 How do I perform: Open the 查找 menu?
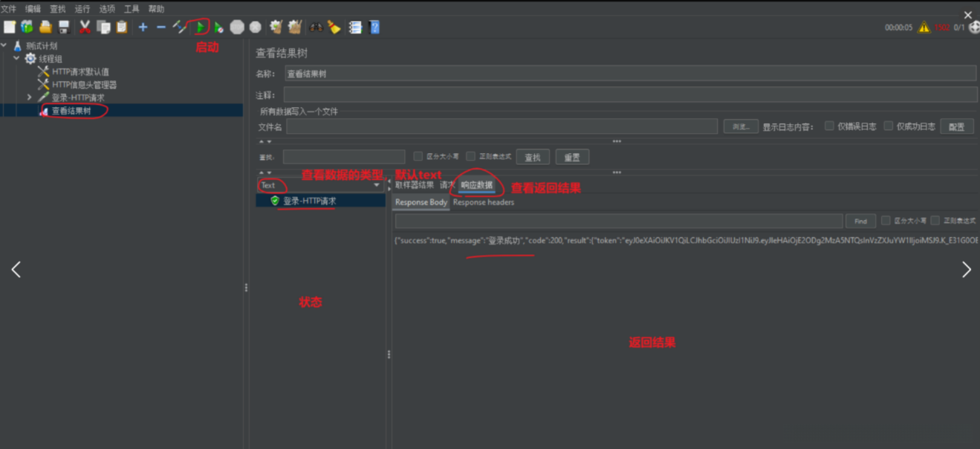pos(57,9)
